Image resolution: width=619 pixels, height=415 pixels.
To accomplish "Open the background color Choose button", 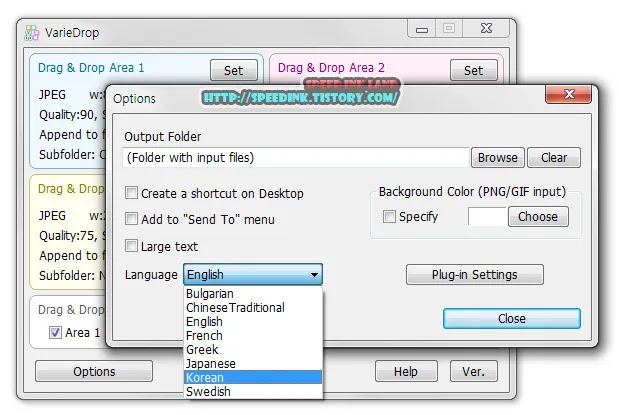I will pos(538,216).
